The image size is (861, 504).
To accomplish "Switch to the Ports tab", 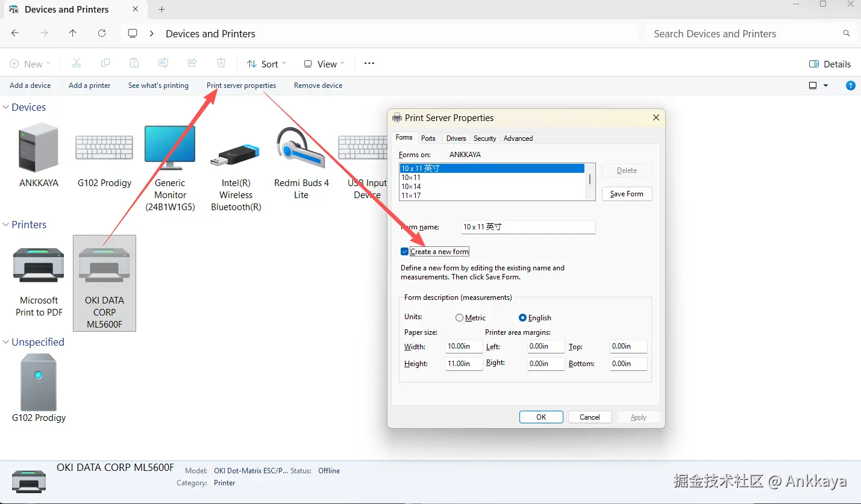I will tap(428, 138).
